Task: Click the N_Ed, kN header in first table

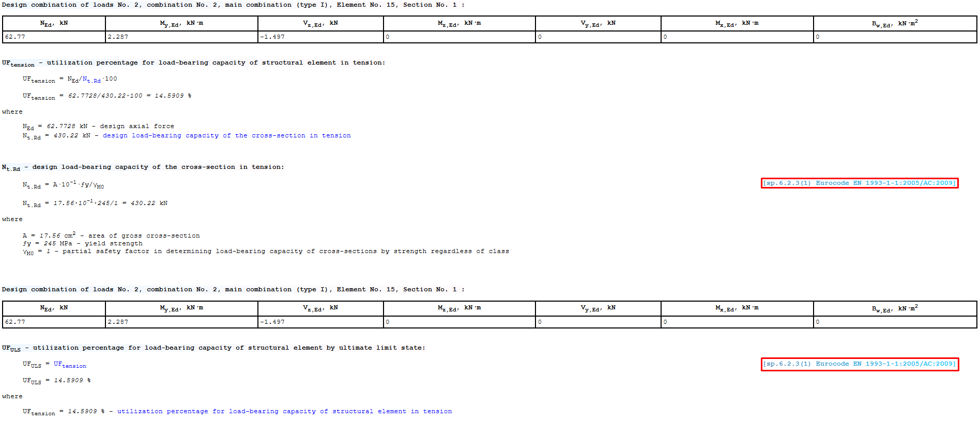Action: pos(54,23)
